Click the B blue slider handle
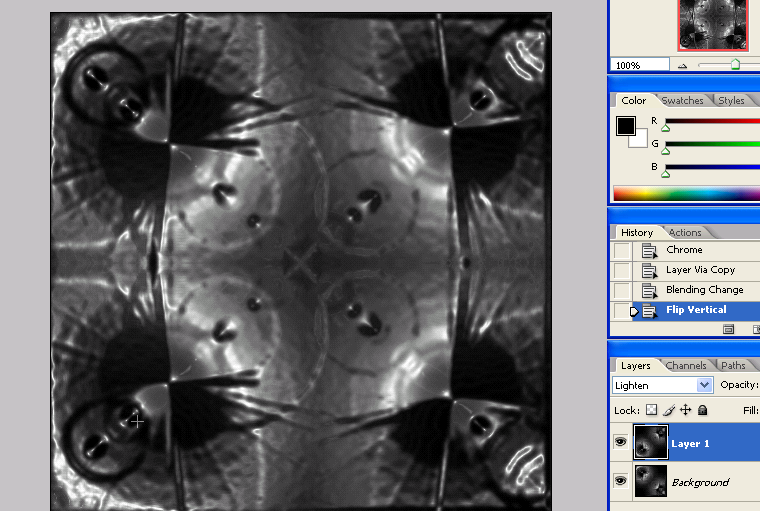The width and height of the screenshot is (760, 511). (665, 174)
